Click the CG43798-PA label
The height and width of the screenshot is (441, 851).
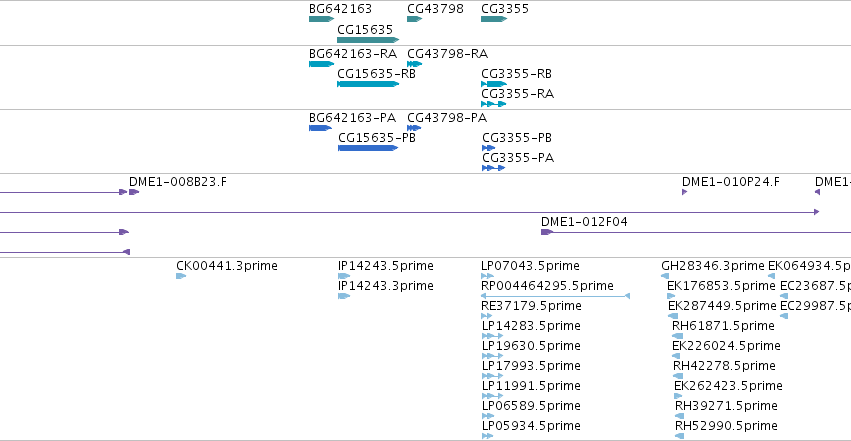pyautogui.click(x=447, y=118)
